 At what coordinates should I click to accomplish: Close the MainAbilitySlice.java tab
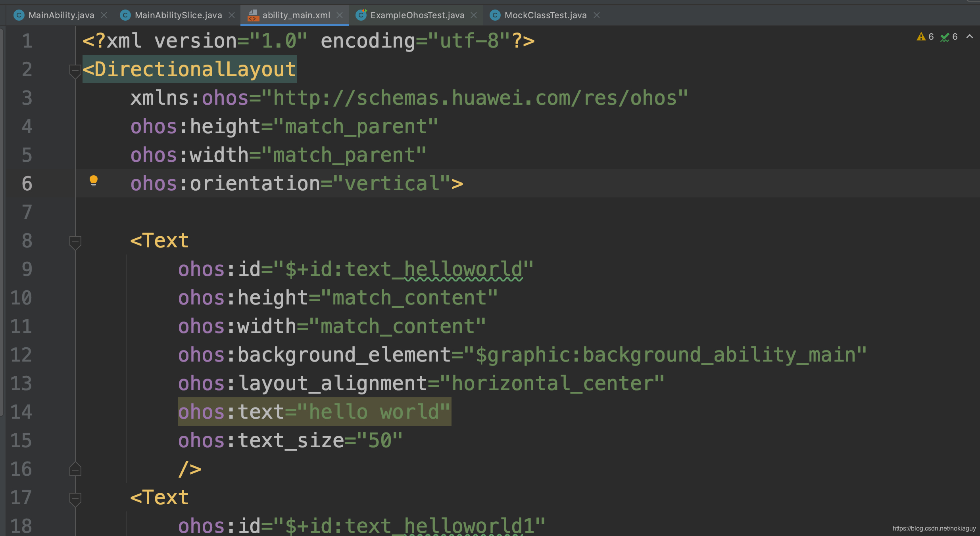[x=232, y=15]
